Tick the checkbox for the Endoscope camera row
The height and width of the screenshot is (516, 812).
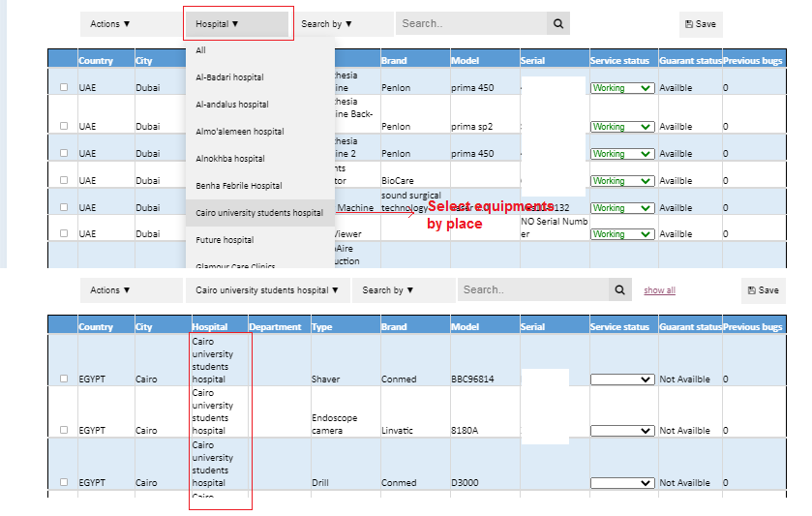point(64,430)
